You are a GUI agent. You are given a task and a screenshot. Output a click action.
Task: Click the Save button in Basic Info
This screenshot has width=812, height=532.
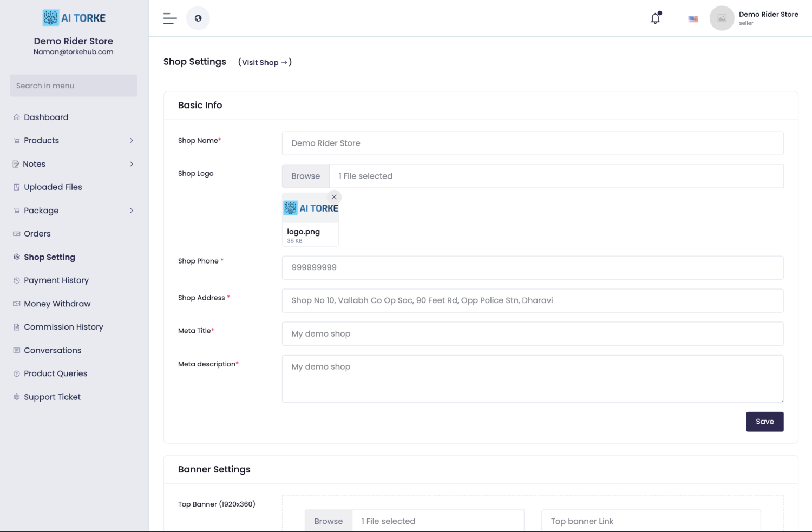point(764,422)
